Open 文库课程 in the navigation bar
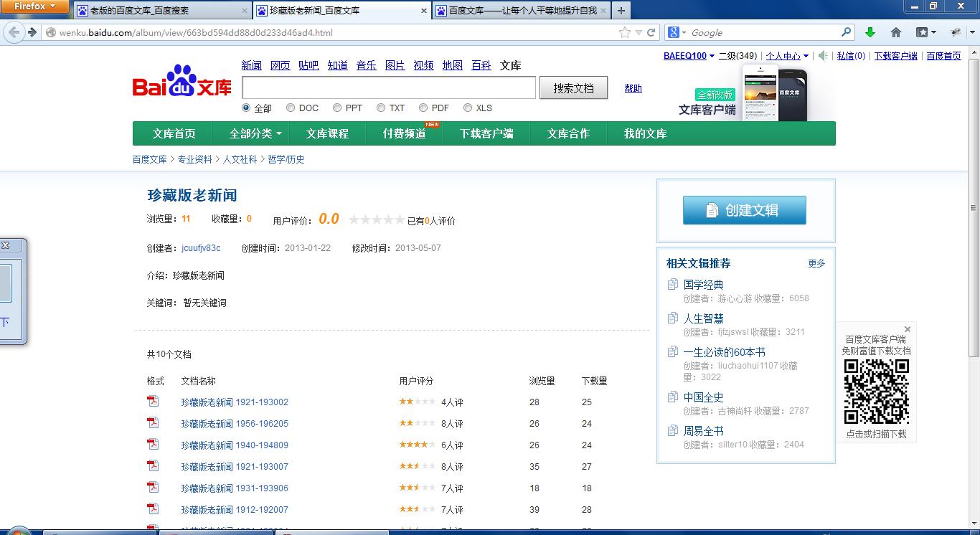 click(327, 133)
